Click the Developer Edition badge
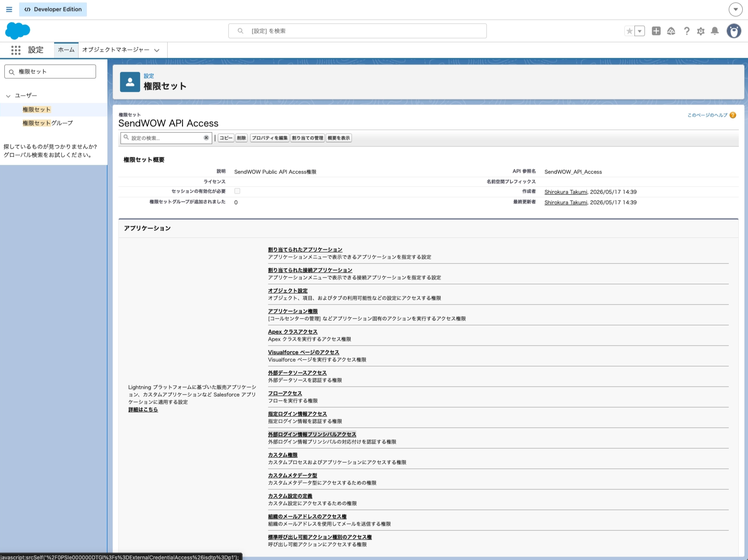Viewport: 748px width, 560px height. (53, 9)
